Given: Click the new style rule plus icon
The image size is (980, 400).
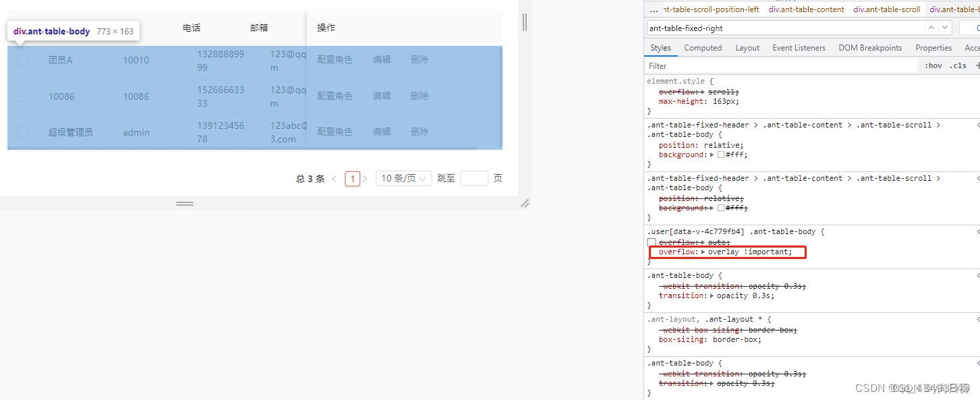Looking at the screenshot, I should (977, 65).
